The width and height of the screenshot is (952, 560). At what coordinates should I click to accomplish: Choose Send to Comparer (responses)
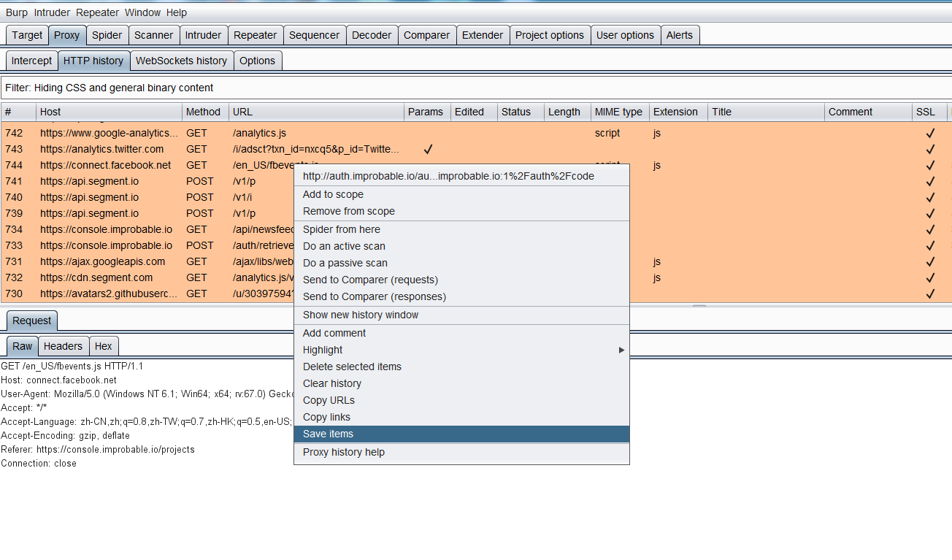[x=461, y=296]
